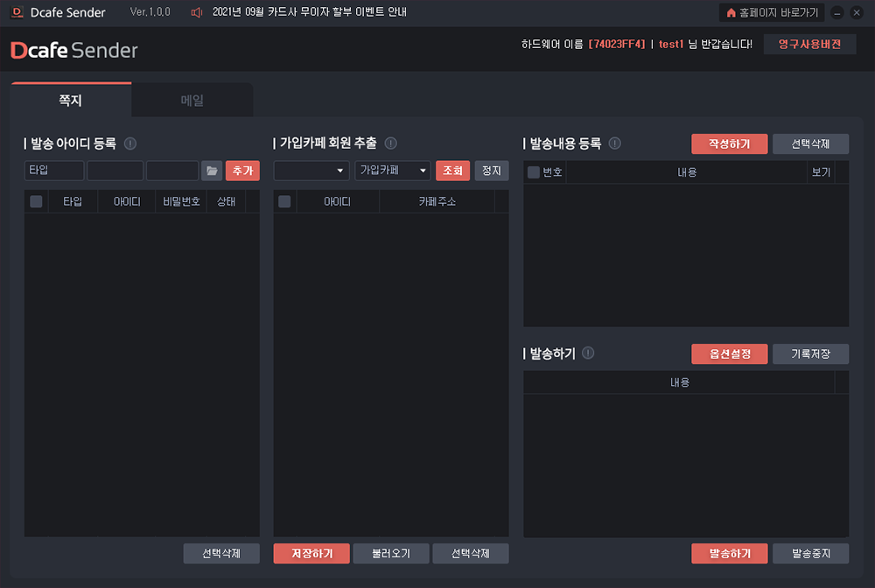This screenshot has height=588, width=875.
Task: Click the 상태 column header
Action: tap(226, 201)
